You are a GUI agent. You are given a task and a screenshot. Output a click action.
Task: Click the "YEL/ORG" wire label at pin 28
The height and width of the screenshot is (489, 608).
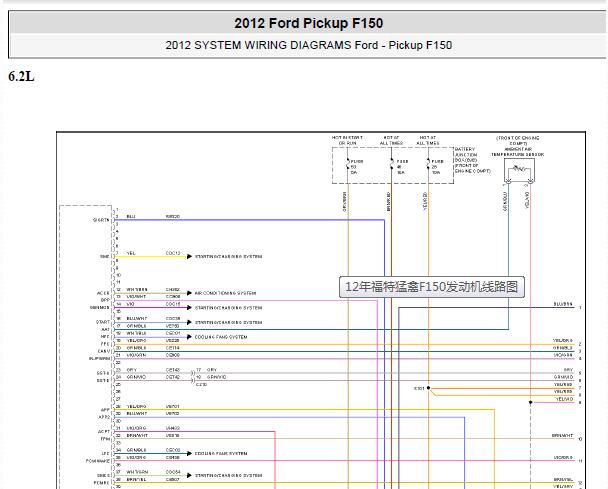pos(136,406)
